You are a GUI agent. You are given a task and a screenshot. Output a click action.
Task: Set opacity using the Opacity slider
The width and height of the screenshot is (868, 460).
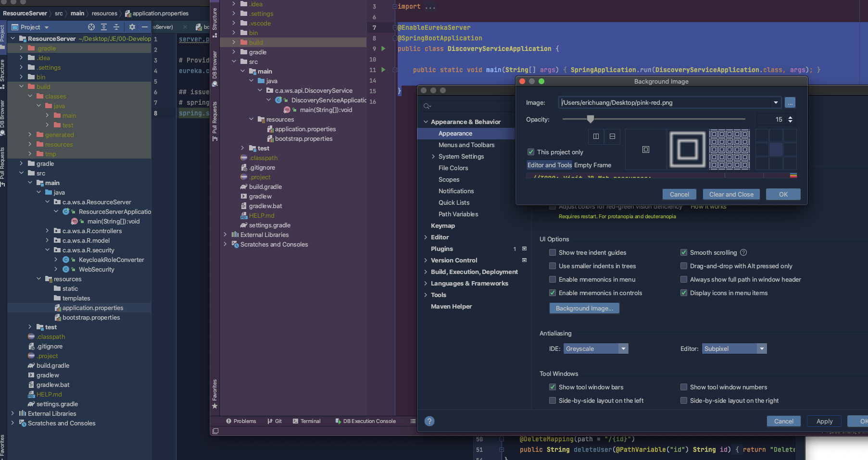[591, 119]
